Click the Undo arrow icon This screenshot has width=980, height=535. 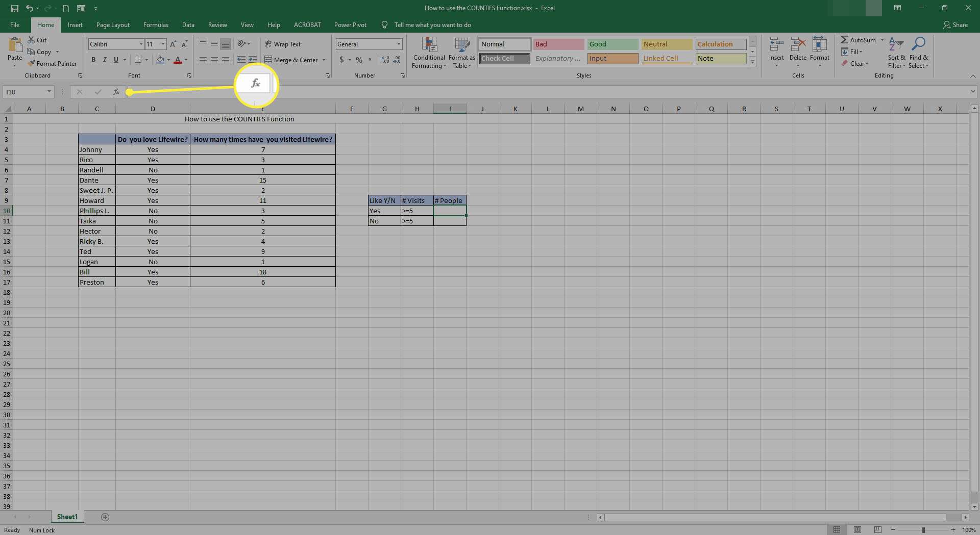click(x=30, y=8)
